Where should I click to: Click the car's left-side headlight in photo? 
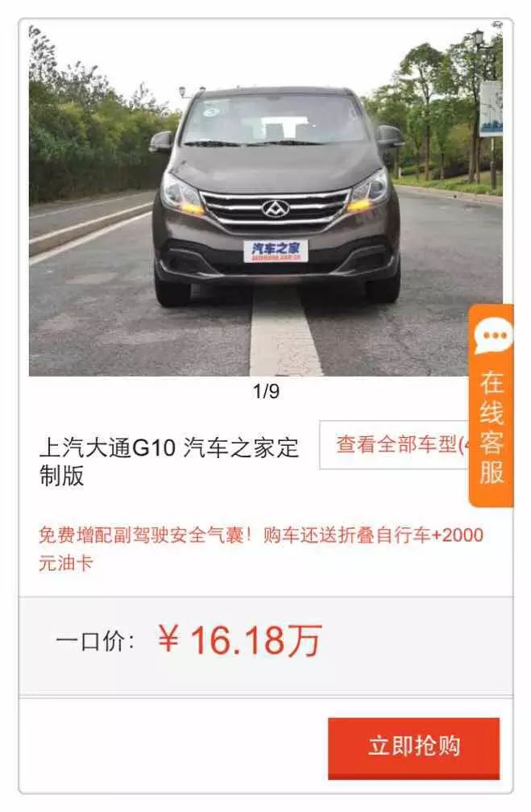(x=180, y=194)
